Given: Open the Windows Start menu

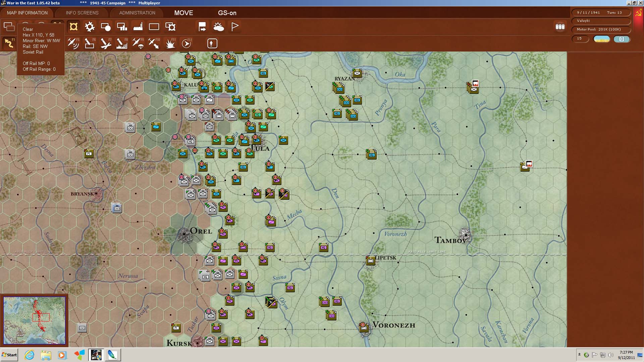Looking at the screenshot, I should [x=9, y=355].
